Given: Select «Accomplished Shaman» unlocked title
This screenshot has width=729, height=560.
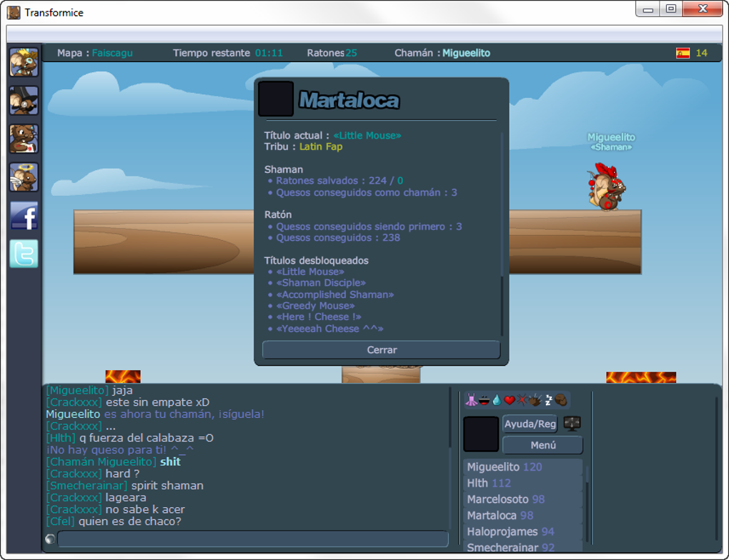Looking at the screenshot, I should (x=334, y=294).
